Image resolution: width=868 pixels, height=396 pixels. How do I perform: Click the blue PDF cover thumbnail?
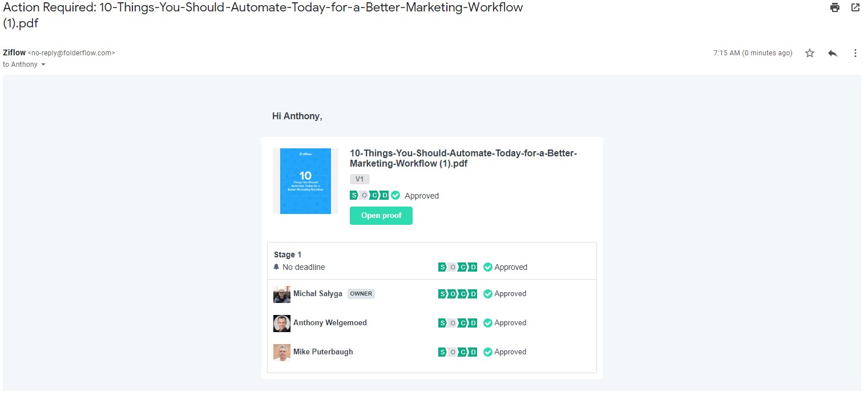pyautogui.click(x=305, y=181)
